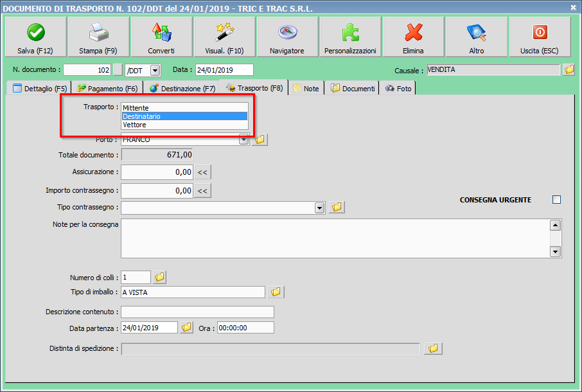Click the Assicurazione amount field
This screenshot has width=582, height=392.
tap(157, 172)
